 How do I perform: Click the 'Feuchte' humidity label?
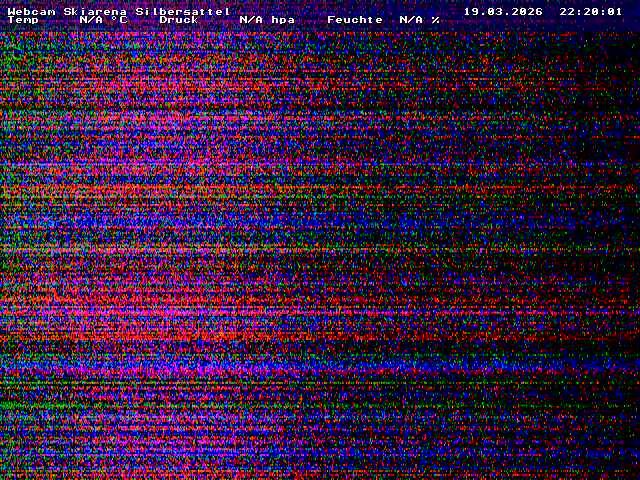[355, 20]
